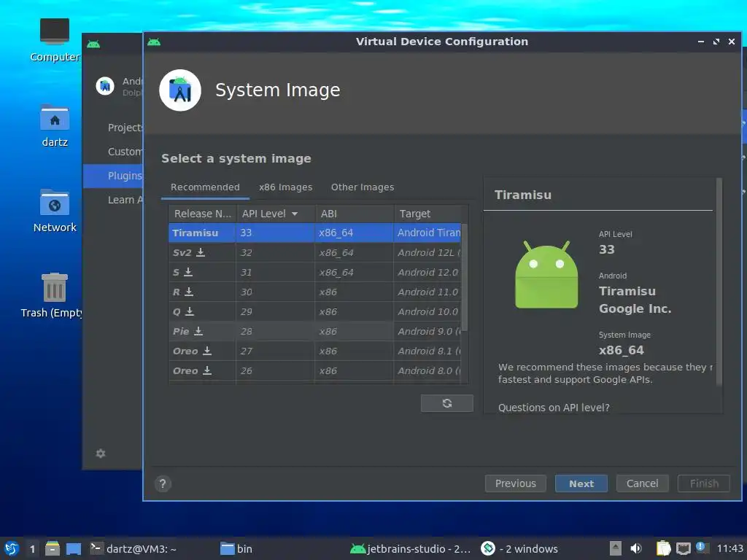This screenshot has width=747, height=560.
Task: Click the Android 10.0 target cell
Action: [x=427, y=311]
